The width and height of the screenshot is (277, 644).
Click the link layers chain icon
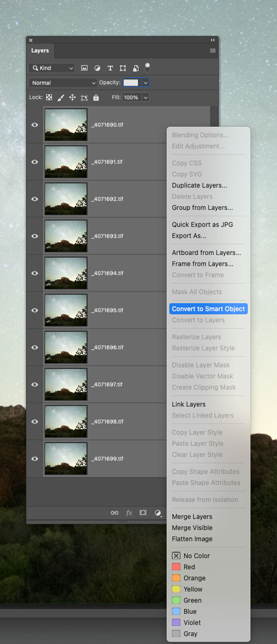pyautogui.click(x=115, y=513)
